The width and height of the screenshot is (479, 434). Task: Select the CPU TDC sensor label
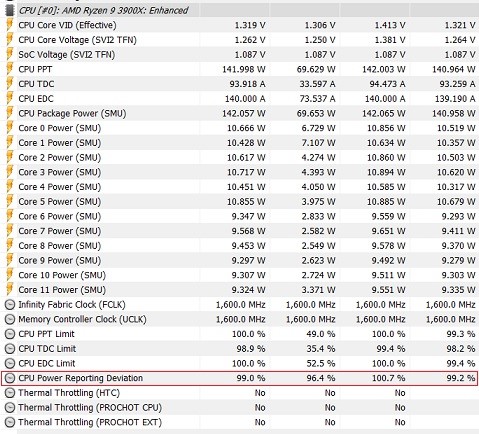36,84
